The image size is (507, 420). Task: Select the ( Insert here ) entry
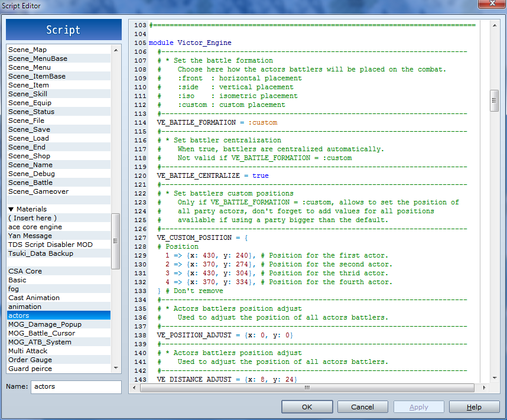pos(32,218)
